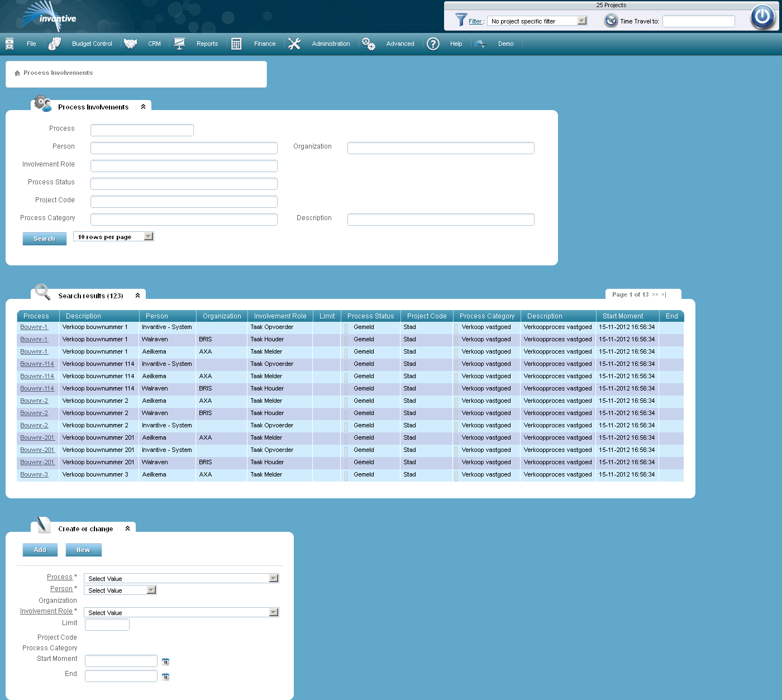782x700 pixels.
Task: Click the gears icon beside Advanced
Action: 368,43
